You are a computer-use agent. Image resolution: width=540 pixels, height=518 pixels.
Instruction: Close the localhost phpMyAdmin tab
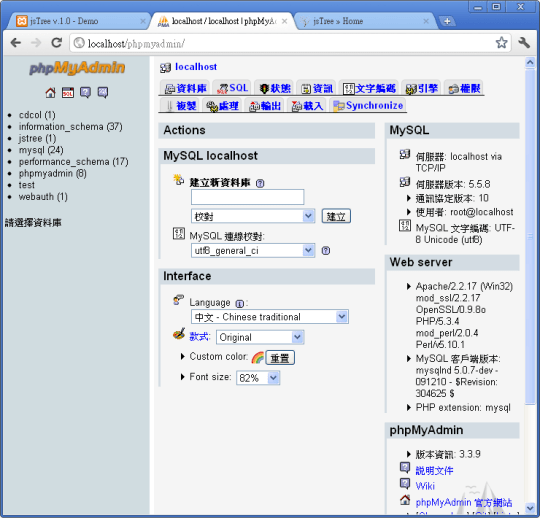coord(284,21)
